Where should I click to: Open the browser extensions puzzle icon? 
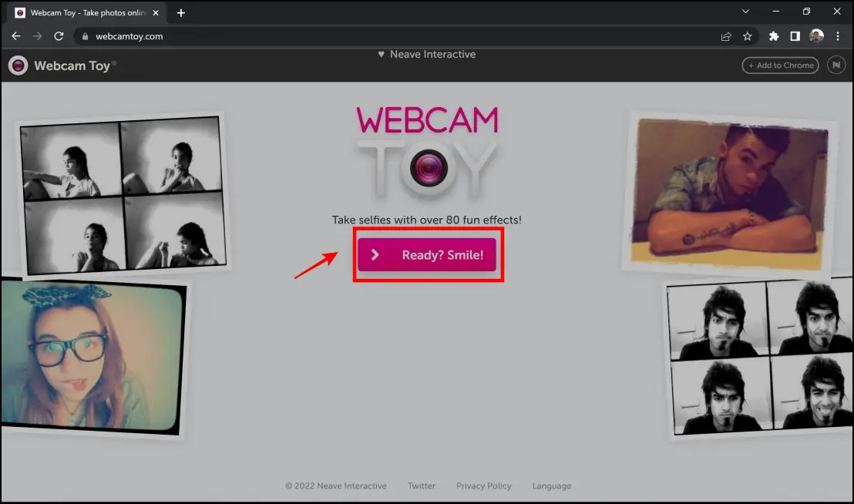tap(774, 36)
